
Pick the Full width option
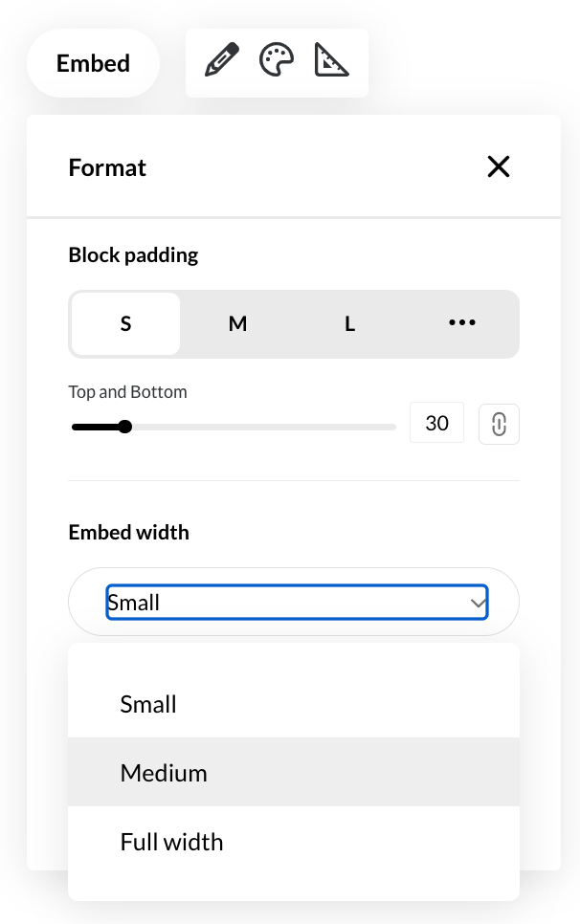171,842
